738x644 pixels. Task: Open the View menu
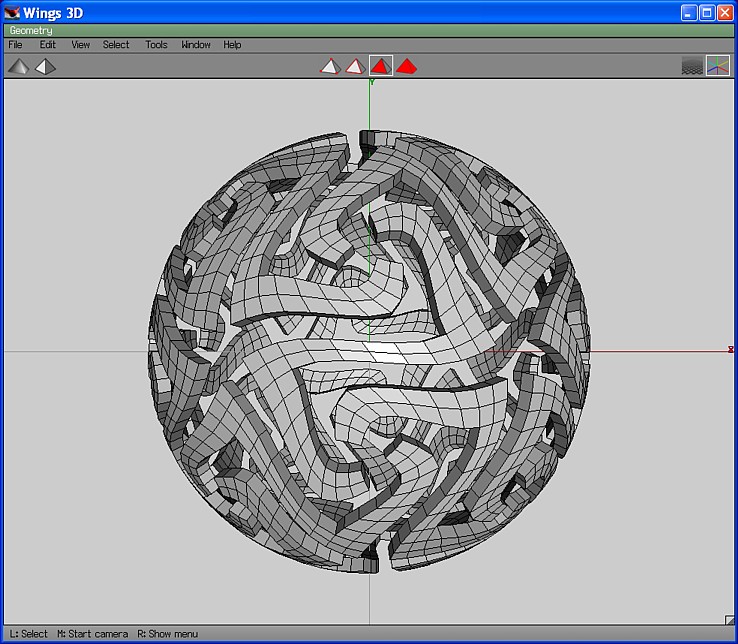click(80, 45)
